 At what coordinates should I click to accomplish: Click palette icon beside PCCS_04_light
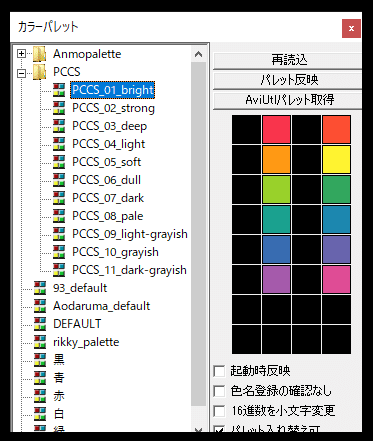[x=59, y=144]
